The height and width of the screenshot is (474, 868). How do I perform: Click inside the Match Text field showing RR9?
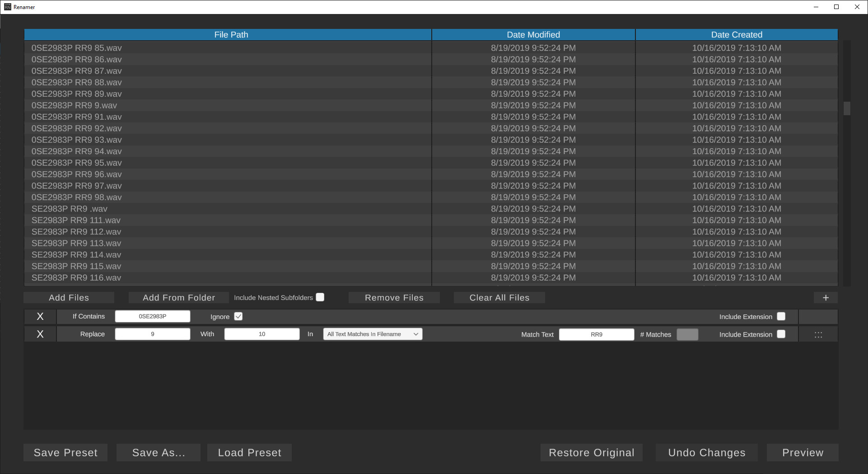(x=596, y=334)
